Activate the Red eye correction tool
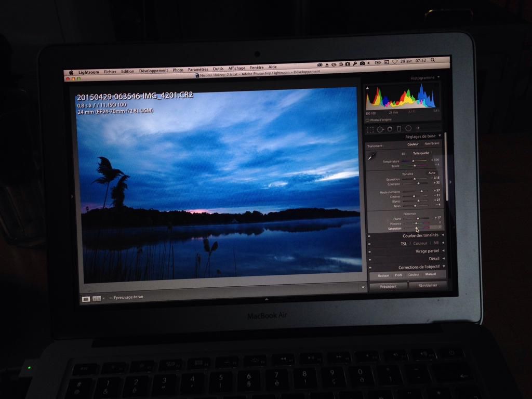The width and height of the screenshot is (532, 399). 390,129
